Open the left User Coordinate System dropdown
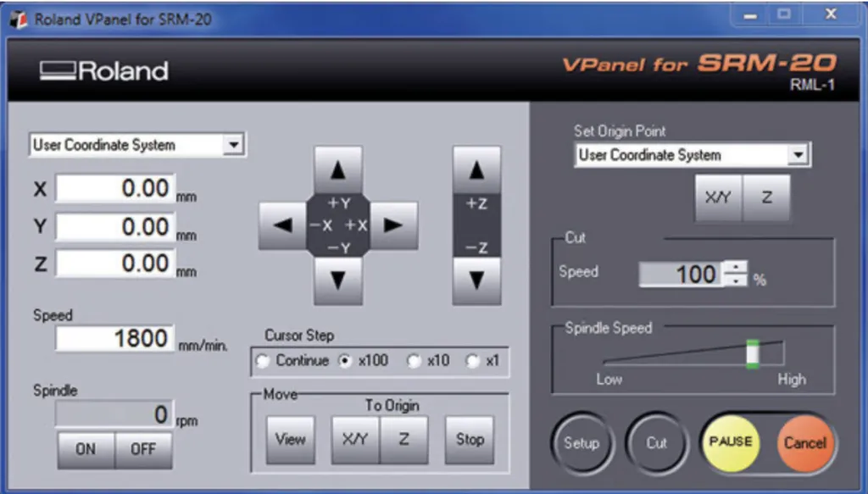 click(232, 145)
